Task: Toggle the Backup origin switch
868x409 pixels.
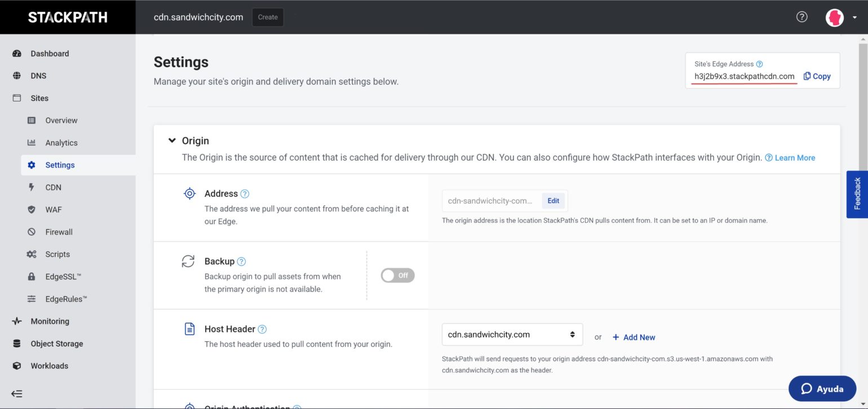Action: tap(398, 275)
